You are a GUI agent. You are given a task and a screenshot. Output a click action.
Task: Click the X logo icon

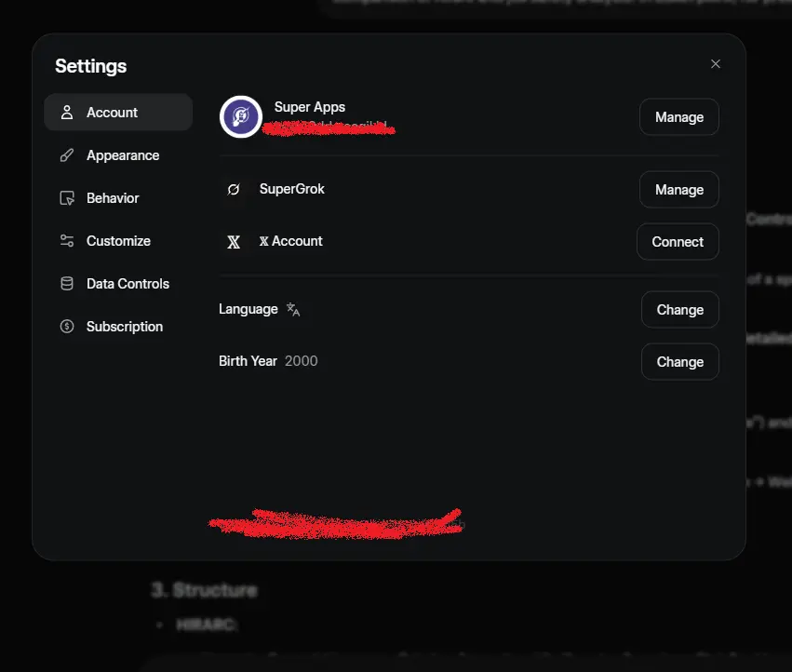click(x=234, y=242)
